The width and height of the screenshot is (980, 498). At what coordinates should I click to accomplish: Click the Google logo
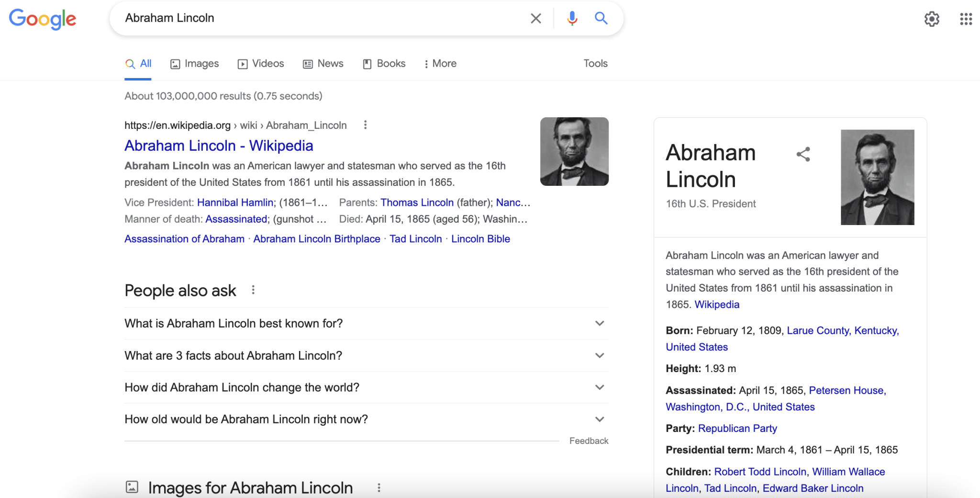(x=43, y=19)
